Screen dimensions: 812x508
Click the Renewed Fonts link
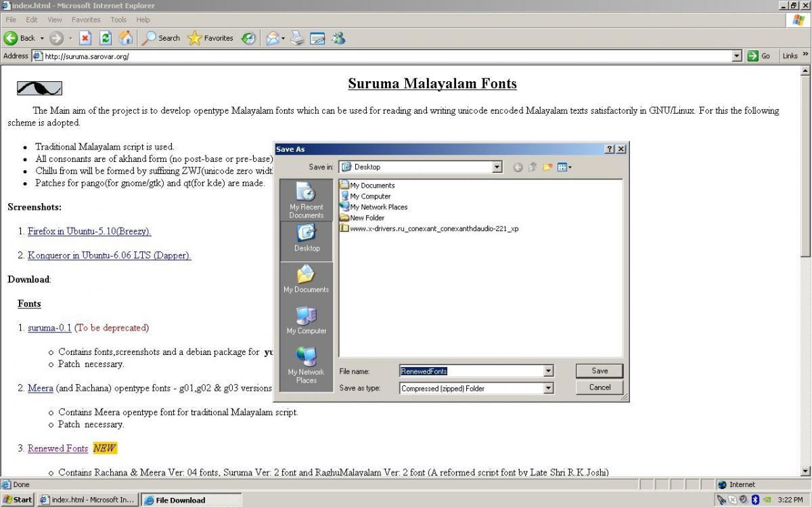(x=58, y=448)
